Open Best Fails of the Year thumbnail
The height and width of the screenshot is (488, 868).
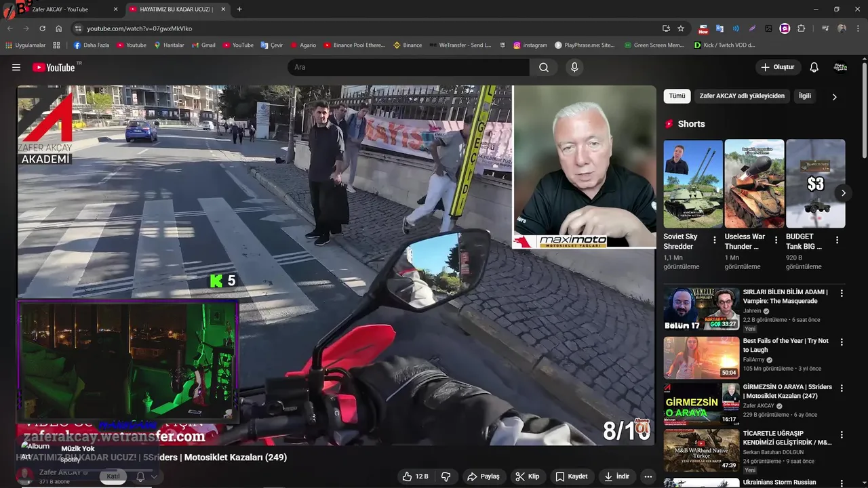[x=701, y=357]
